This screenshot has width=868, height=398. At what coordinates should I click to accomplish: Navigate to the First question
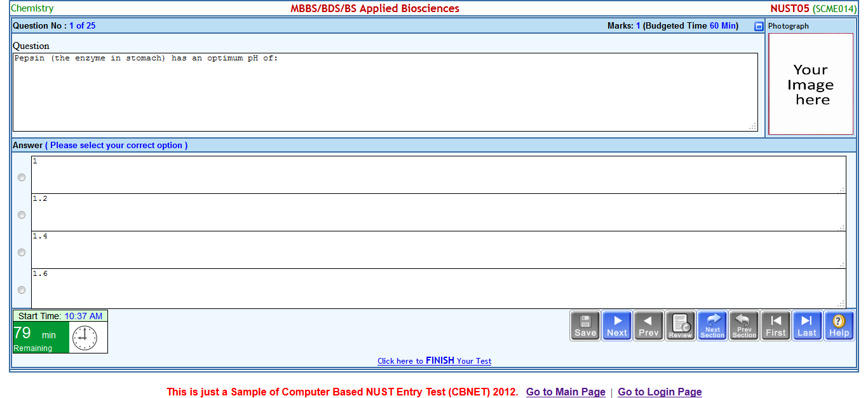click(x=775, y=325)
